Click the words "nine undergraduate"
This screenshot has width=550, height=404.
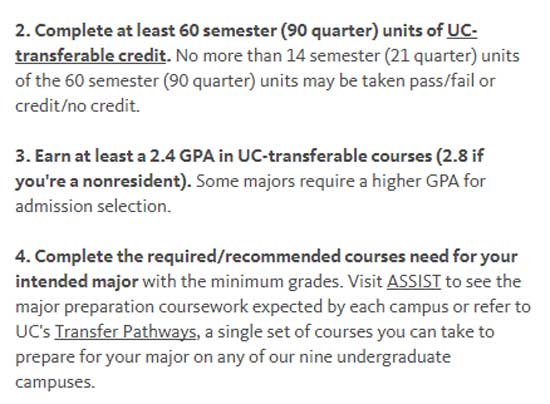tap(375, 357)
